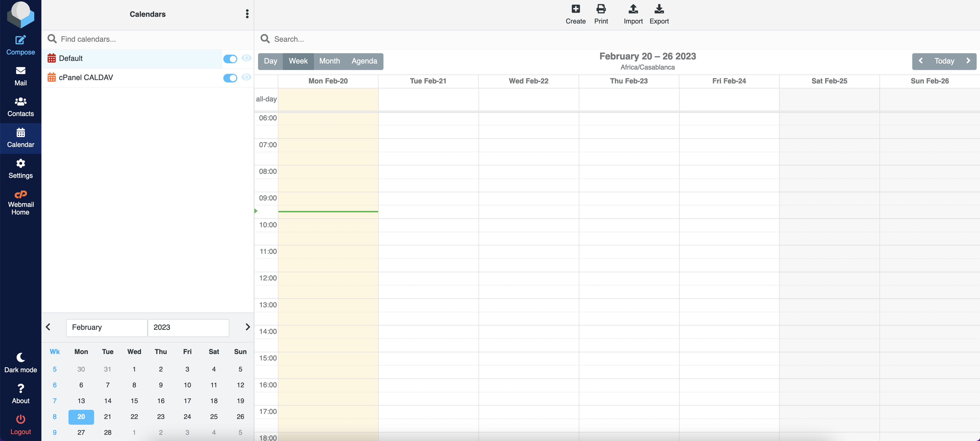Open the Compose view from sidebar

coord(20,45)
